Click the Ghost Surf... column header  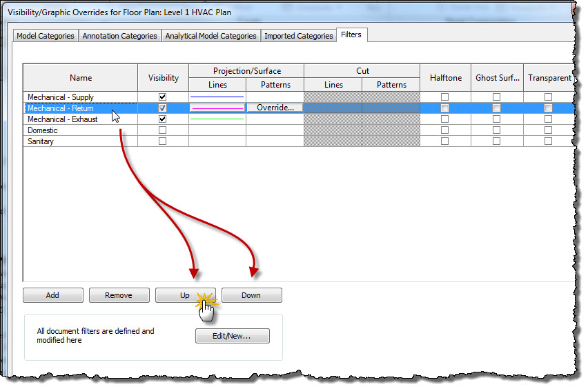(498, 77)
